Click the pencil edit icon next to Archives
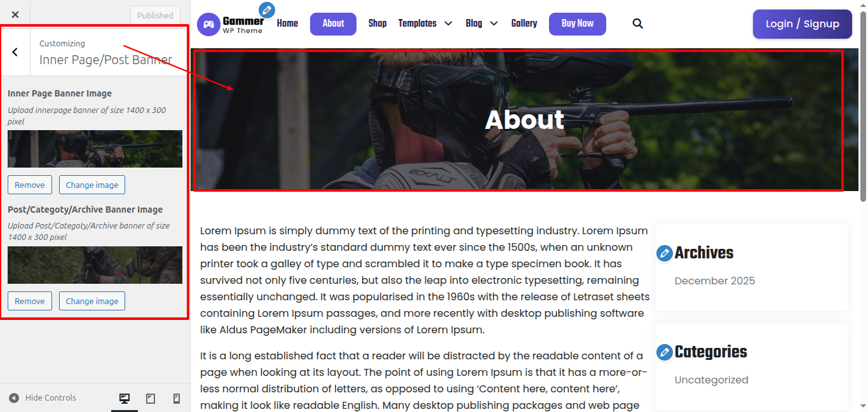 664,253
